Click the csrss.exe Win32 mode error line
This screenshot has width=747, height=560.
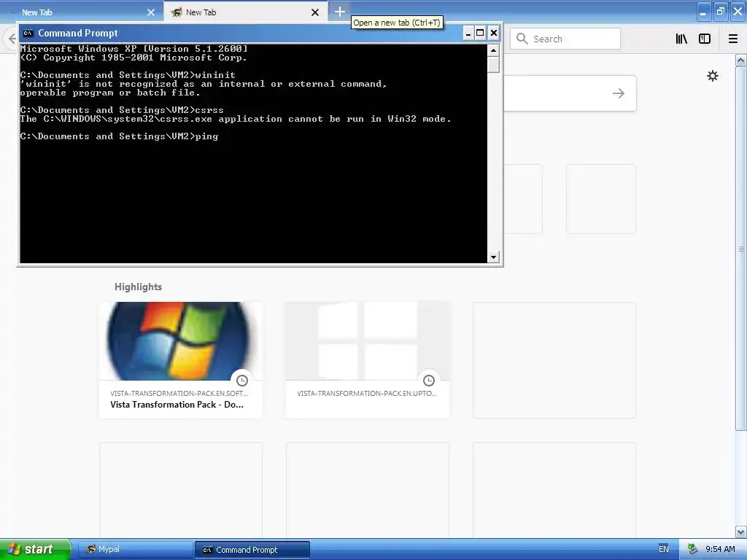pyautogui.click(x=236, y=119)
